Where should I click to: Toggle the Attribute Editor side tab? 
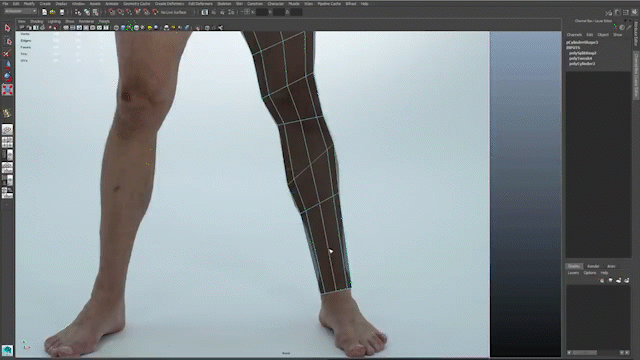pos(636,34)
